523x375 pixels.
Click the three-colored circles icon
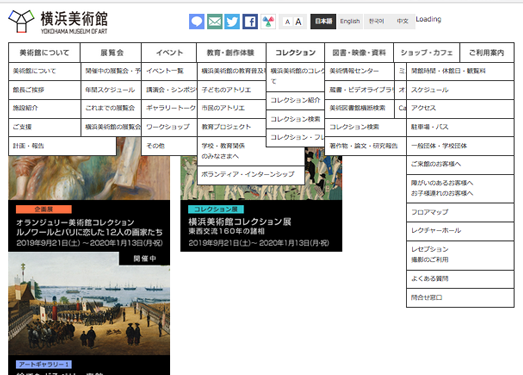click(x=268, y=21)
